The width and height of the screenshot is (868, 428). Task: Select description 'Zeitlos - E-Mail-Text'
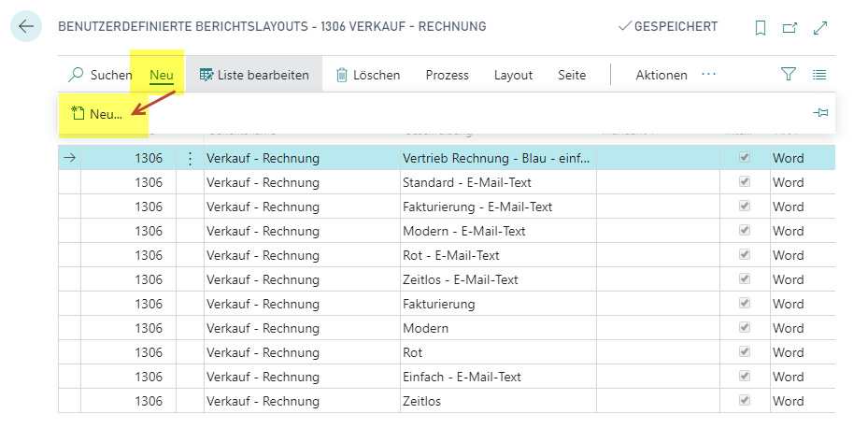pos(461,279)
